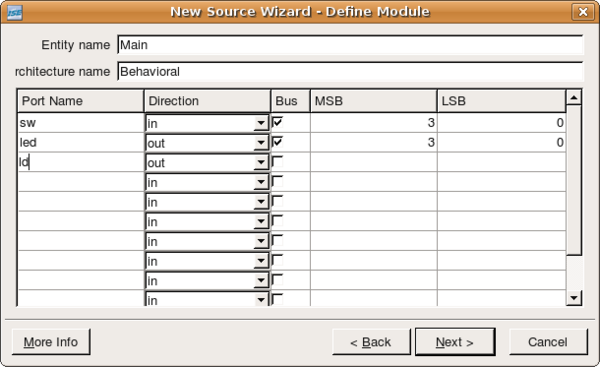Uncheck the Bus checkbox for port led
The image size is (600, 367).
point(277,142)
